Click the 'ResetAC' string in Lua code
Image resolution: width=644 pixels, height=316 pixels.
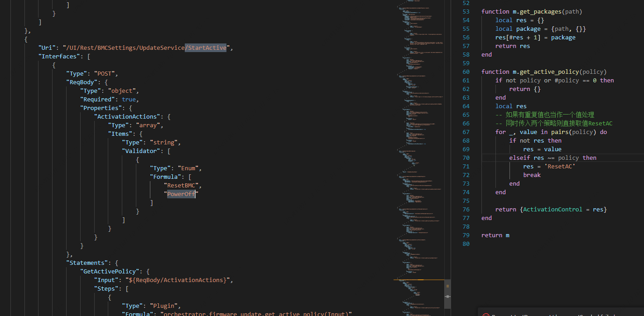click(x=559, y=166)
